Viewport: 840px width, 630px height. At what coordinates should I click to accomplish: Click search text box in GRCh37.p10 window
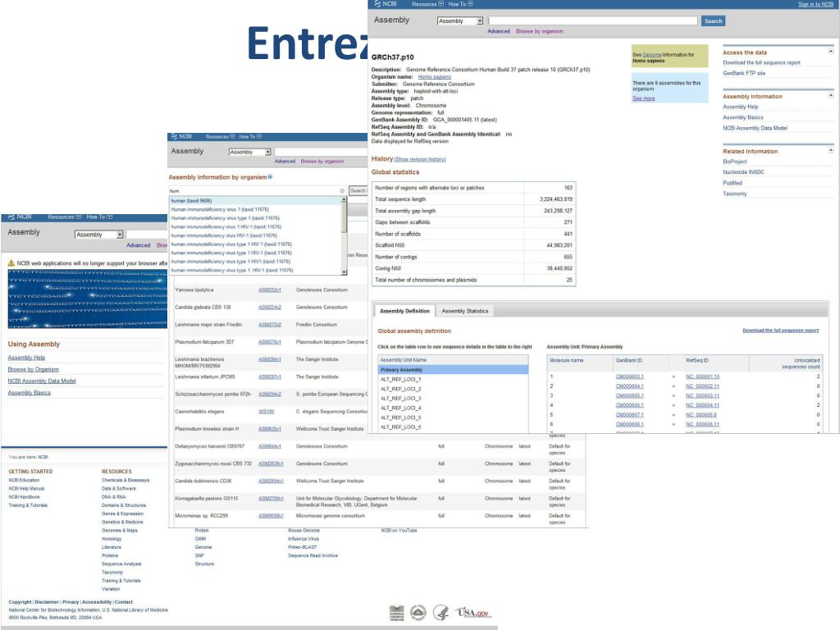(x=592, y=21)
